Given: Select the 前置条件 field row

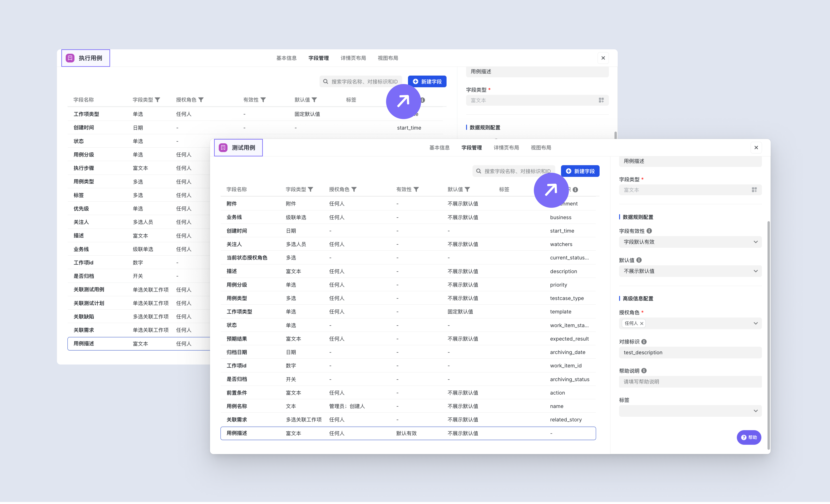Looking at the screenshot, I should [x=408, y=393].
